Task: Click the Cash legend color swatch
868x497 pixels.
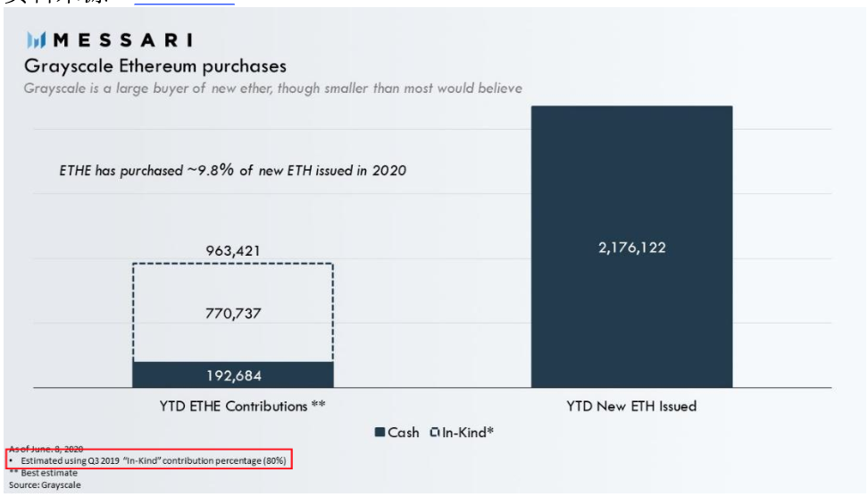Action: (380, 432)
